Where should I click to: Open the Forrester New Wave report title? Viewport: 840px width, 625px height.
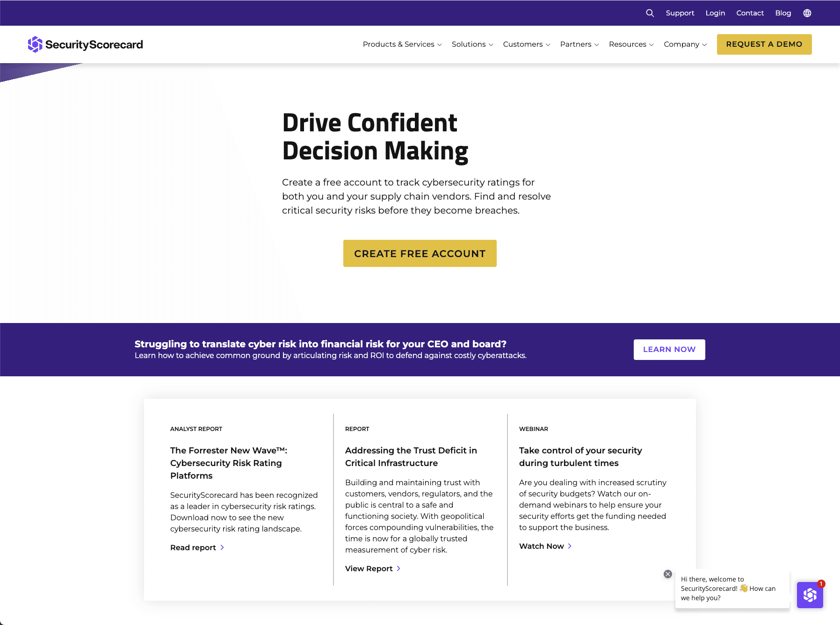pos(229,463)
